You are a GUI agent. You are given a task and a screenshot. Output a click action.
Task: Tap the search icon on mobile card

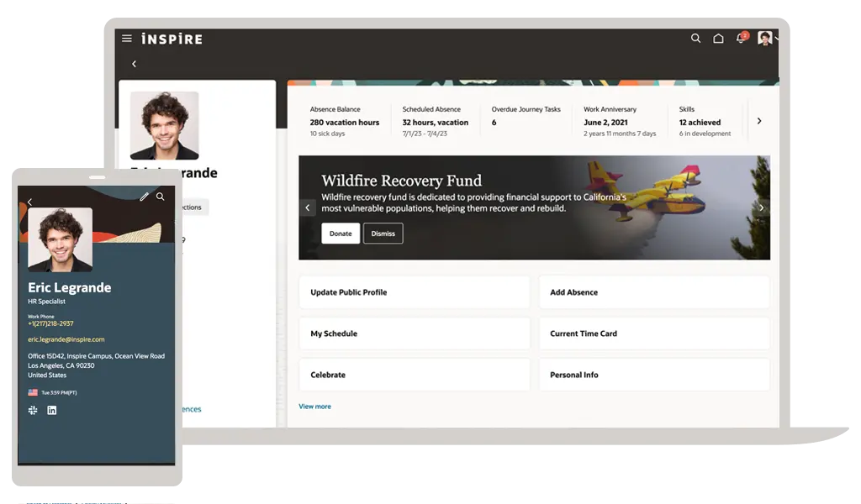[x=161, y=197]
